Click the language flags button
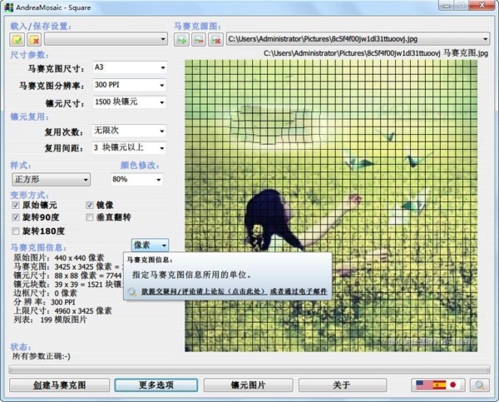 [x=438, y=385]
